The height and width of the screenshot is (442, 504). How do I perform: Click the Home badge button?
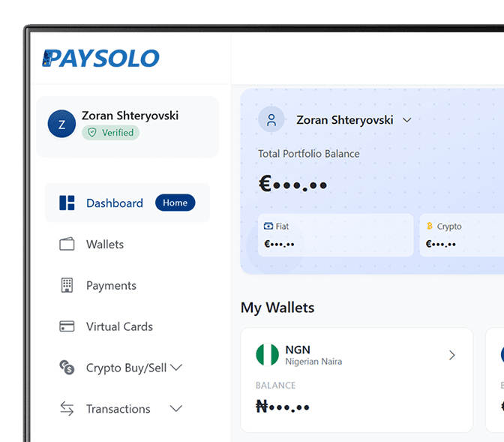175,203
